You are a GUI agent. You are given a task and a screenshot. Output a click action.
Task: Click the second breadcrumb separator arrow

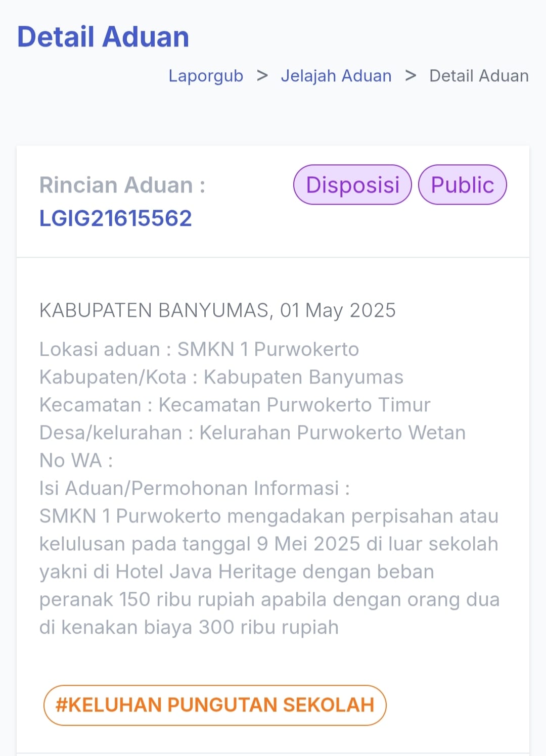click(411, 76)
